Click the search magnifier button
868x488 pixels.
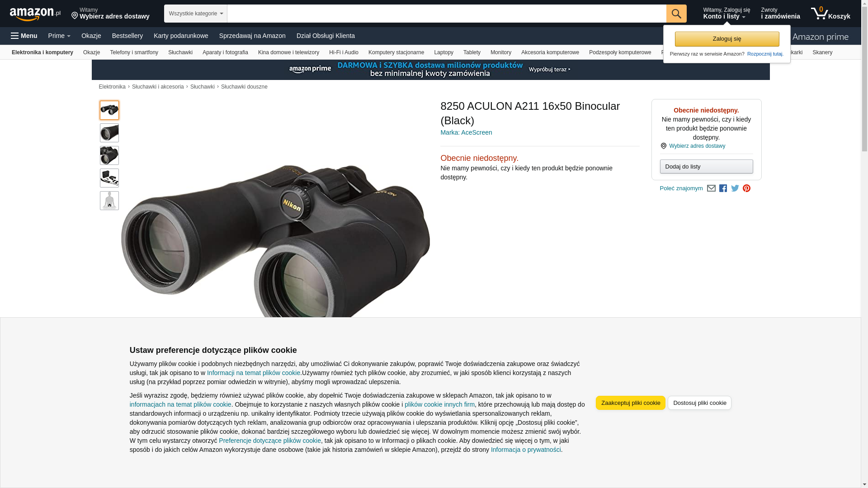[x=676, y=14]
